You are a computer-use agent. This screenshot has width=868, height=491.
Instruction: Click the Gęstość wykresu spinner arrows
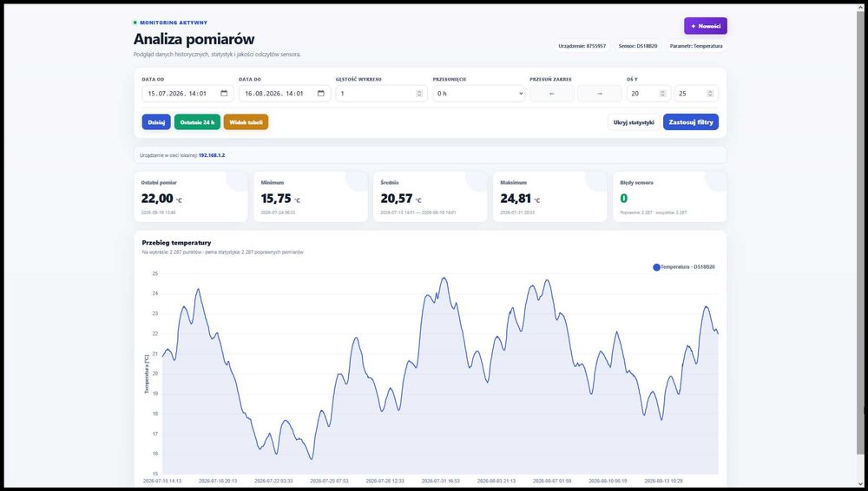[x=419, y=94]
